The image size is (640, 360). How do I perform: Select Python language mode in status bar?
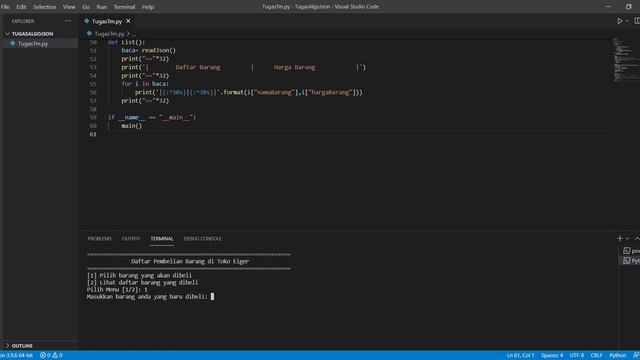coord(617,355)
